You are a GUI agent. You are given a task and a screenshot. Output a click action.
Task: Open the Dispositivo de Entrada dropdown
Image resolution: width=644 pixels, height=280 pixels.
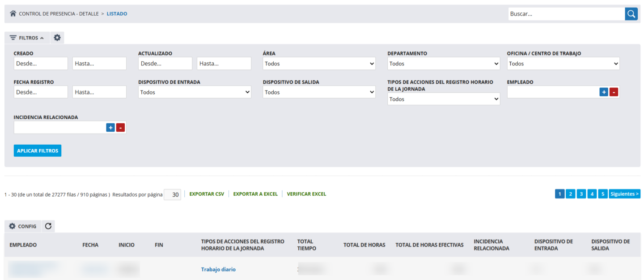[195, 92]
